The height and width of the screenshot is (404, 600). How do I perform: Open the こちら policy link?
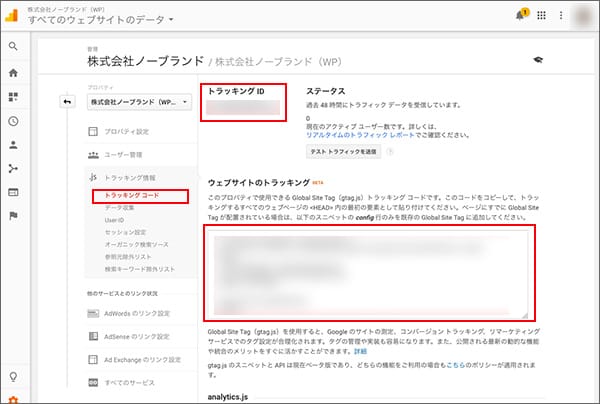tap(455, 365)
